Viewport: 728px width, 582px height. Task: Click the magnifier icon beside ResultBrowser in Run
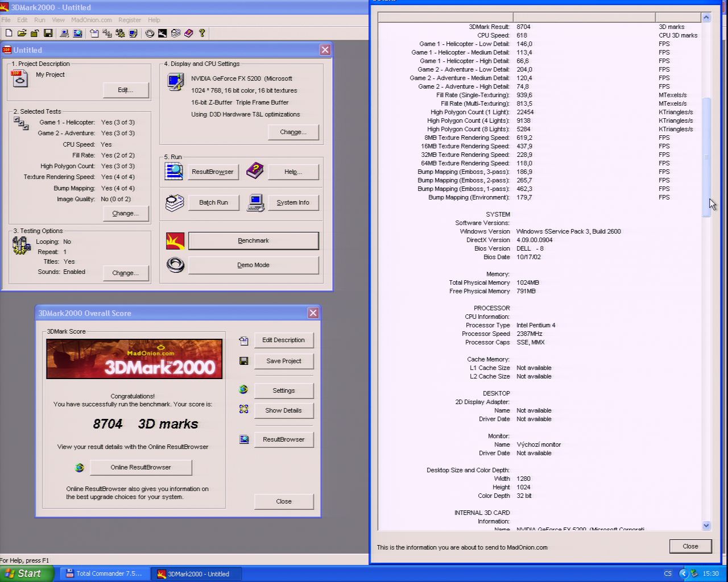pos(174,171)
